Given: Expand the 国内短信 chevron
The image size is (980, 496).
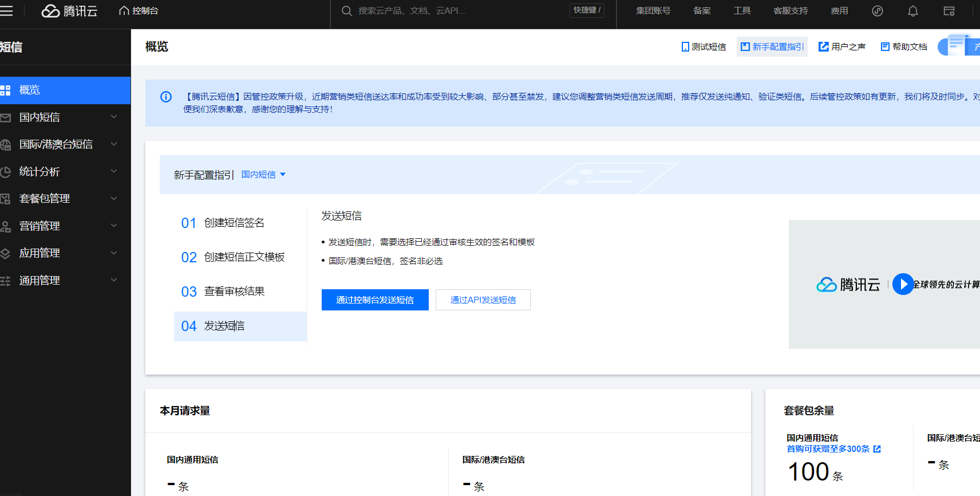Looking at the screenshot, I should coord(114,117).
